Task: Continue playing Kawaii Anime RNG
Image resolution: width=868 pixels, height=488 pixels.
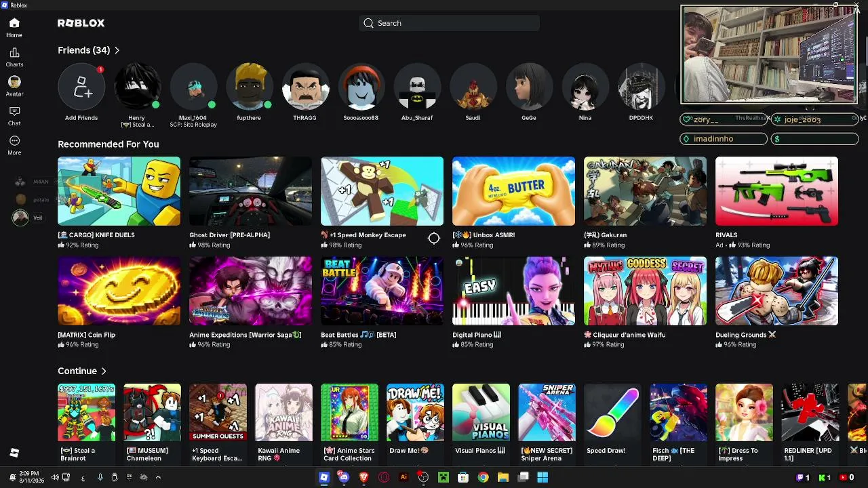Action: coord(284,413)
